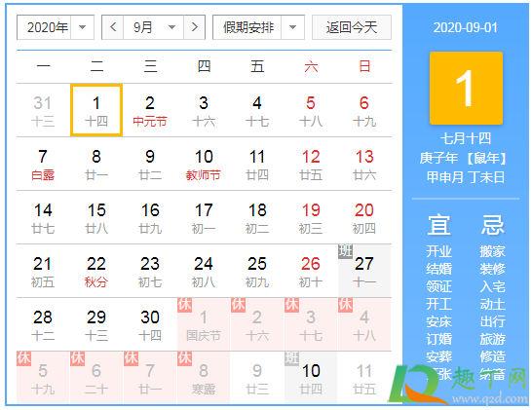This screenshot has width=532, height=410.
Task: Open the 9月 month dropdown
Action: pyautogui.click(x=154, y=27)
